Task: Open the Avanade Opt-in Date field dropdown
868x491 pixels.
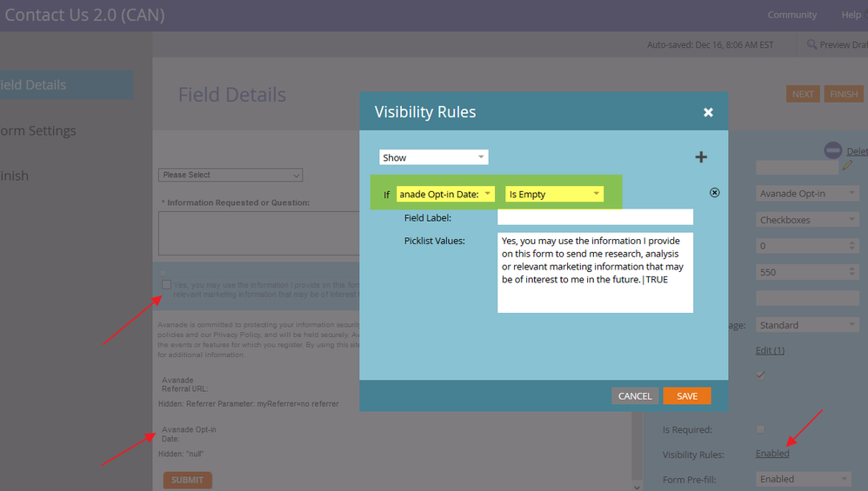Action: (445, 194)
